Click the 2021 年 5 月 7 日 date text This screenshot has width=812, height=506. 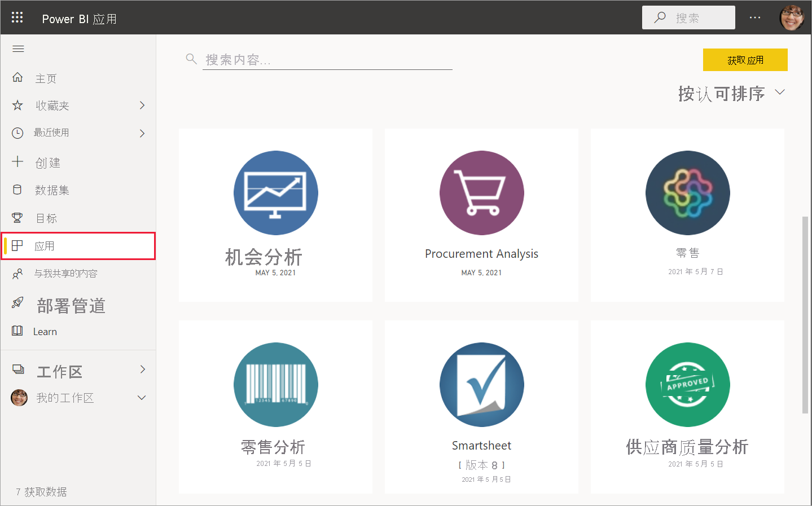click(x=696, y=271)
